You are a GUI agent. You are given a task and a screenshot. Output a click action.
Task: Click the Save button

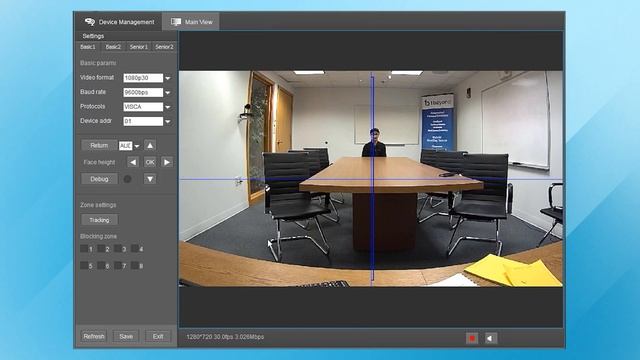click(126, 336)
